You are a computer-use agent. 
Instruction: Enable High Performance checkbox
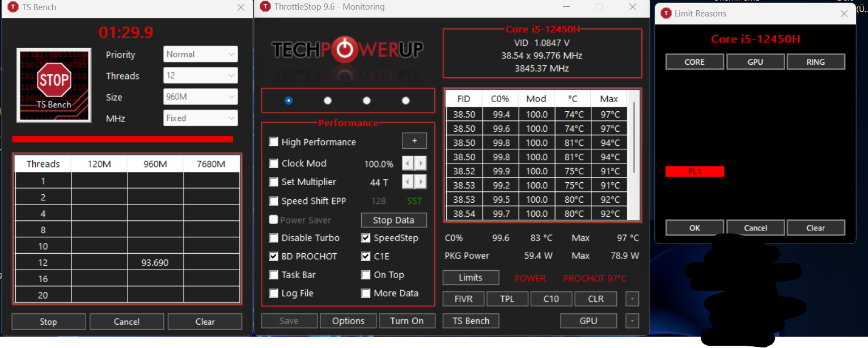click(x=274, y=142)
